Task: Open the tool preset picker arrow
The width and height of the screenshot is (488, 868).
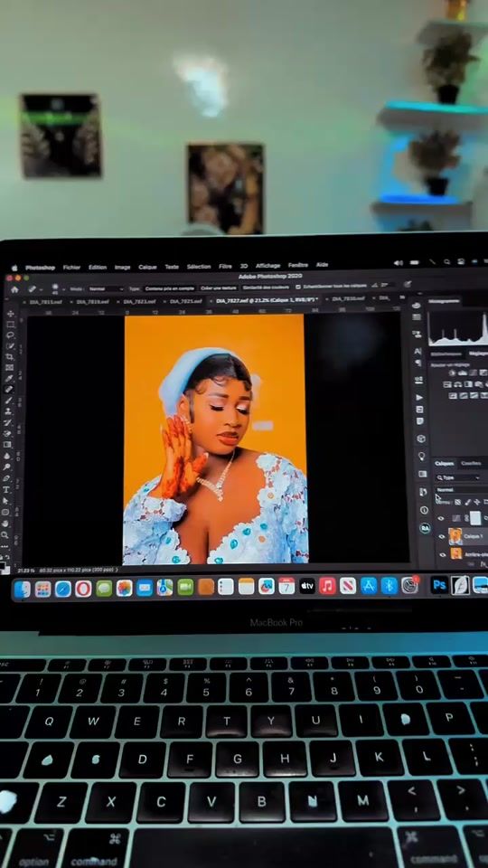Action: [42, 289]
